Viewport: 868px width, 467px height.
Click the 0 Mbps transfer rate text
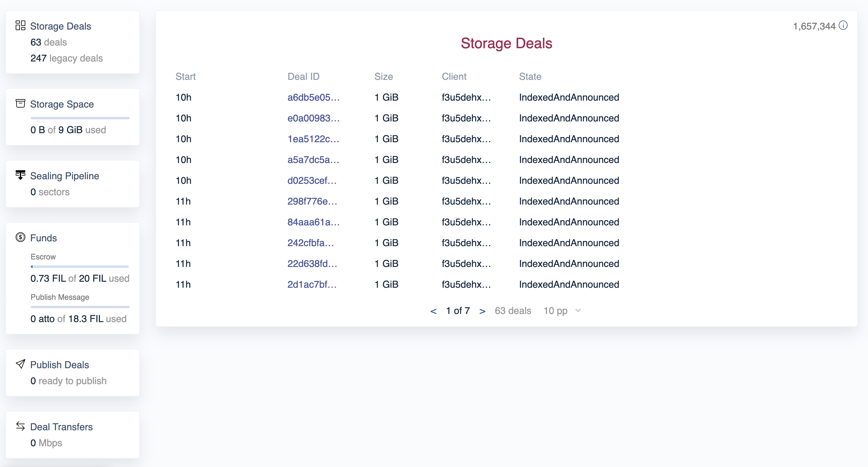(46, 443)
